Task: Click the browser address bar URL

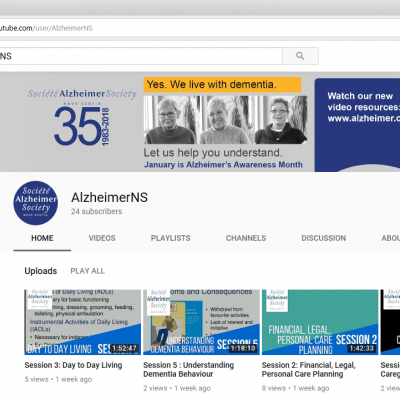Action: pyautogui.click(x=46, y=28)
